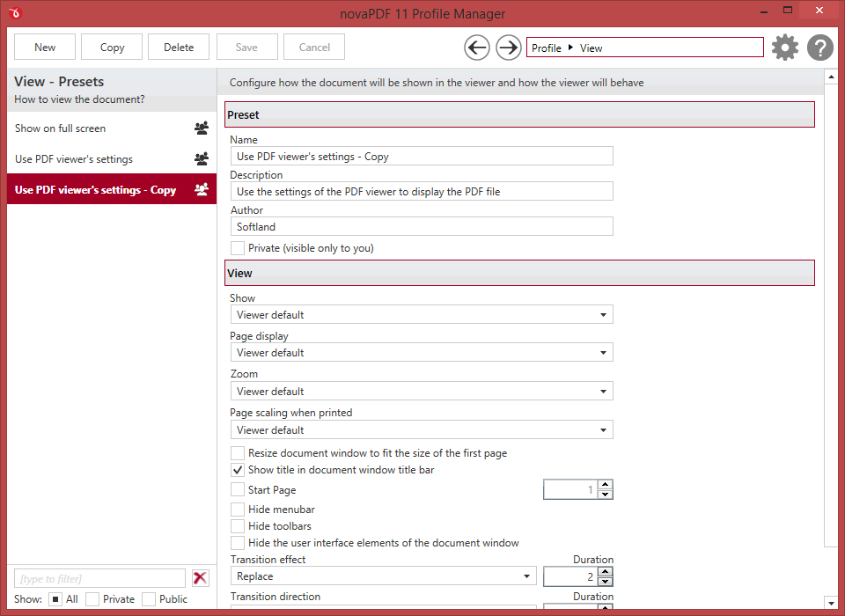Click the Start Page number field
Screen dimensions: 845x616
[570, 489]
